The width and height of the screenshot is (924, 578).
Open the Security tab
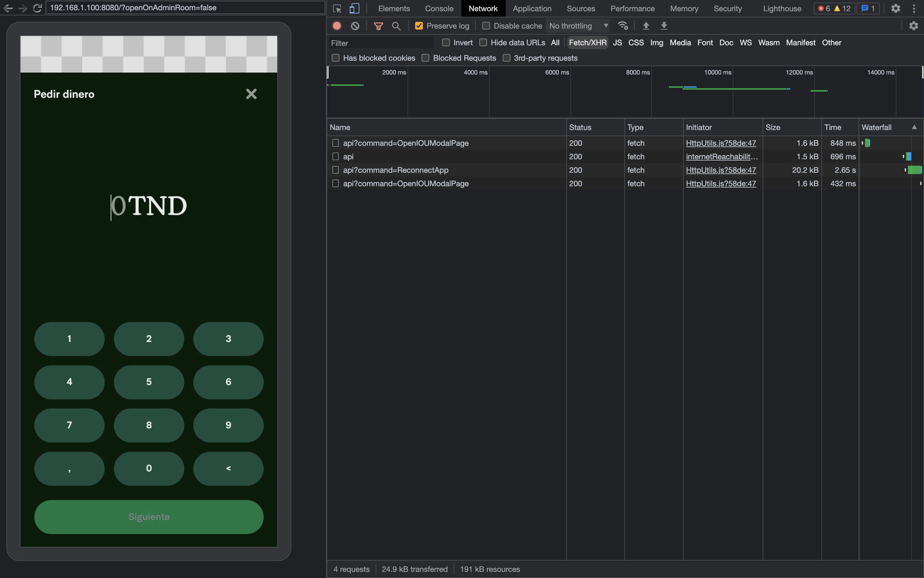point(727,8)
